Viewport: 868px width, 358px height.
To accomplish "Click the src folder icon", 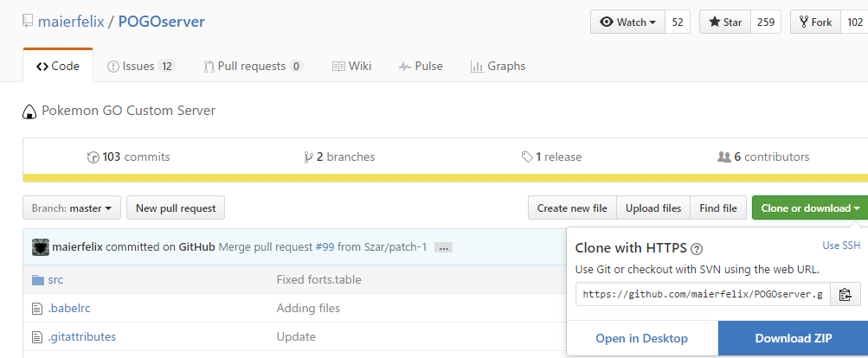I will (x=37, y=279).
